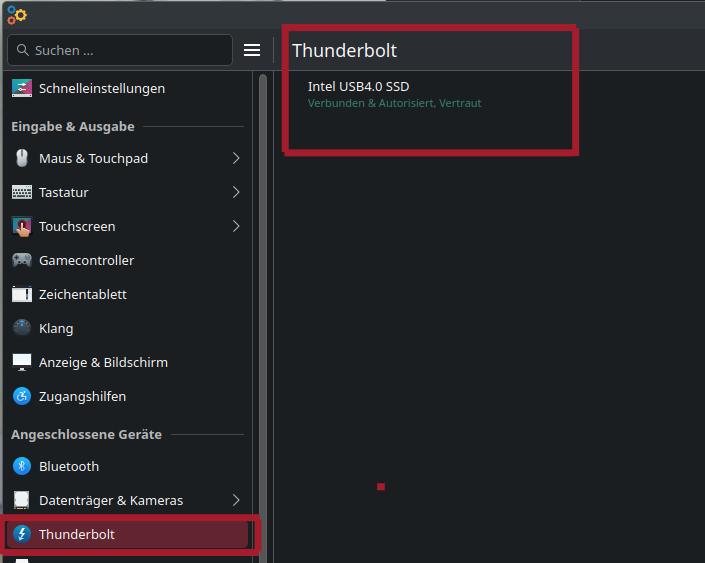Expand the Datenträger & Kameras chevron
This screenshot has height=563, width=705.
pyautogui.click(x=236, y=500)
